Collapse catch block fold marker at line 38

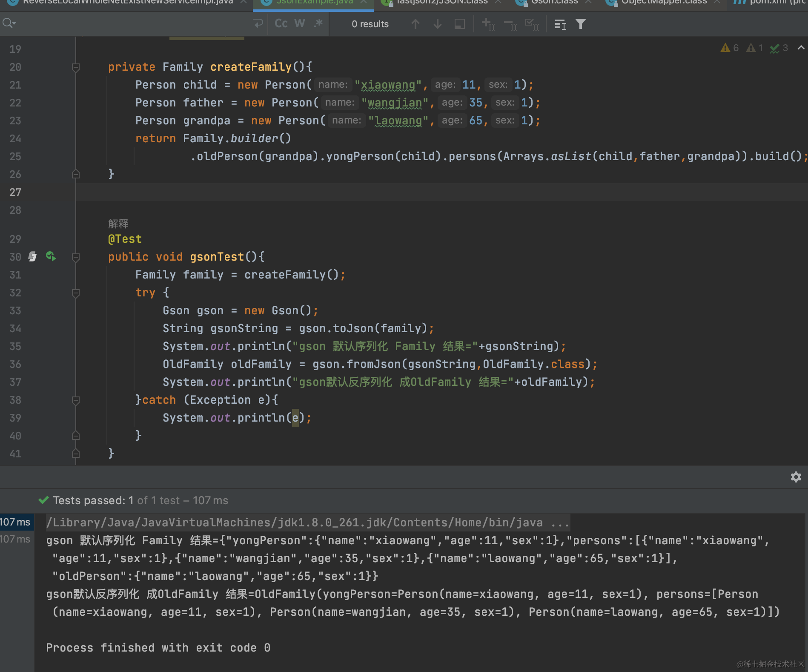tap(76, 400)
